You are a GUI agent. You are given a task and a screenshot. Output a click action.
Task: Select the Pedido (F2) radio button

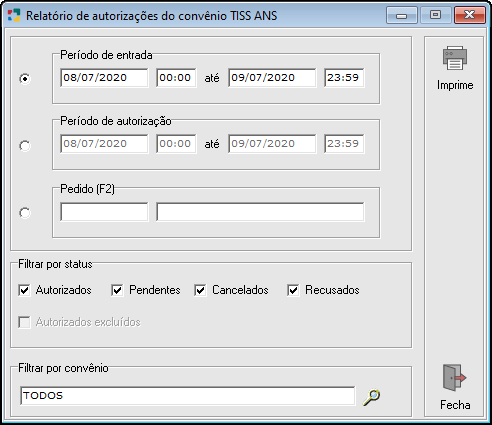[25, 213]
